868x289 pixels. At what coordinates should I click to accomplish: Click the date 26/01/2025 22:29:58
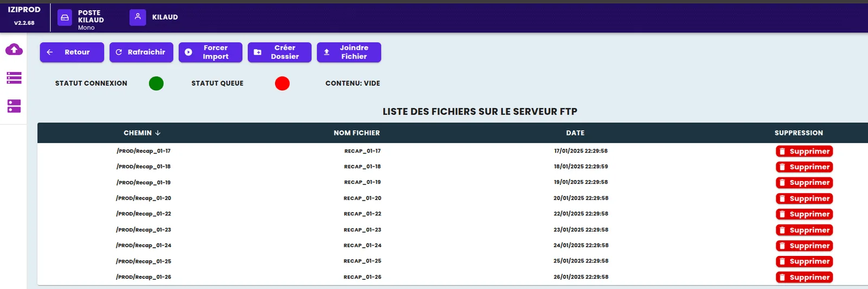[581, 277]
